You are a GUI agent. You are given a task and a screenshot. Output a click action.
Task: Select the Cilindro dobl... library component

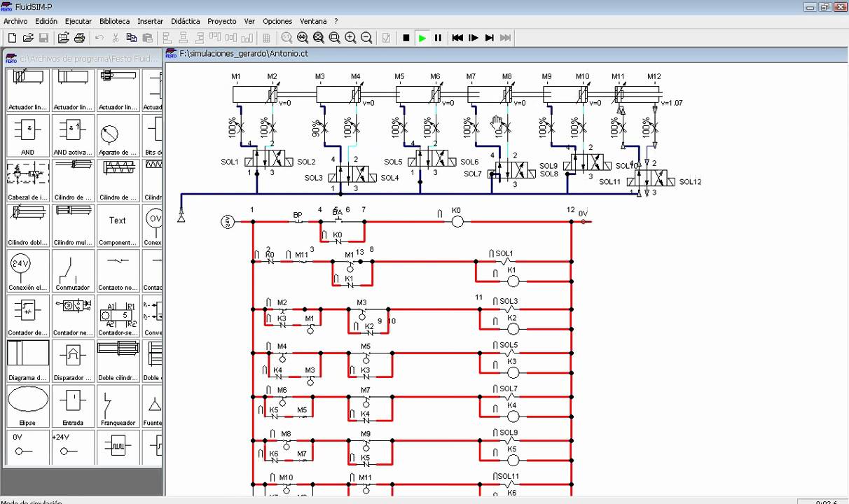[28, 225]
